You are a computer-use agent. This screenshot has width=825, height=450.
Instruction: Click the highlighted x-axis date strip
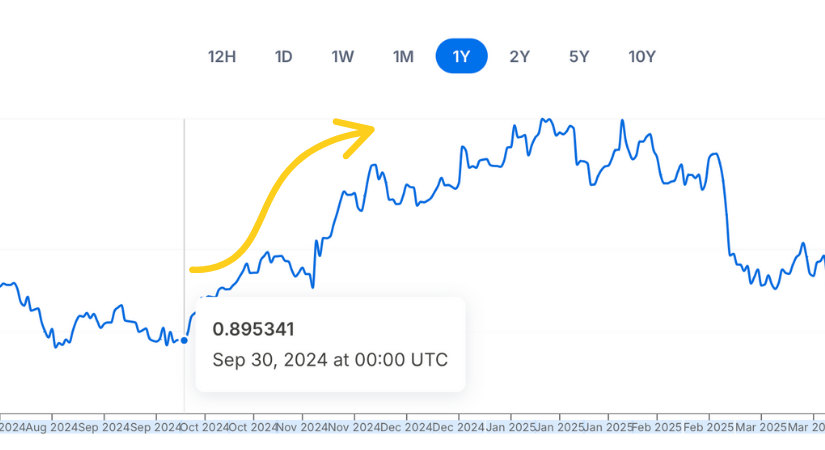[412, 427]
